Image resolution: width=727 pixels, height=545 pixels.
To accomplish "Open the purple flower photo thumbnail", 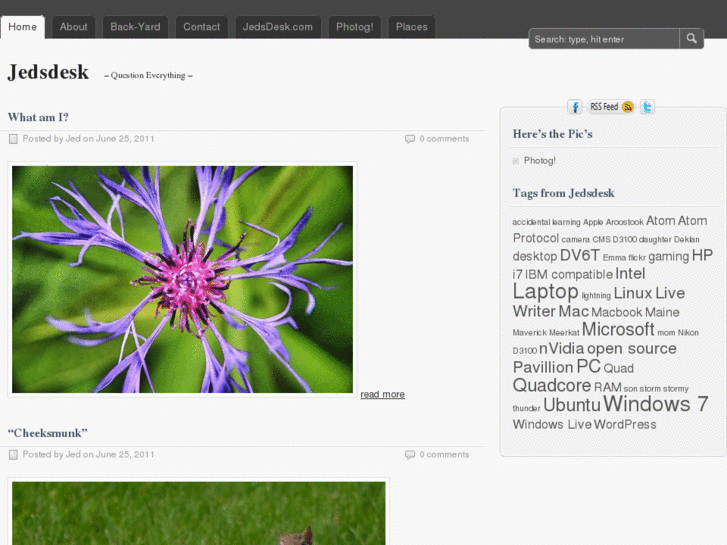I will (182, 279).
